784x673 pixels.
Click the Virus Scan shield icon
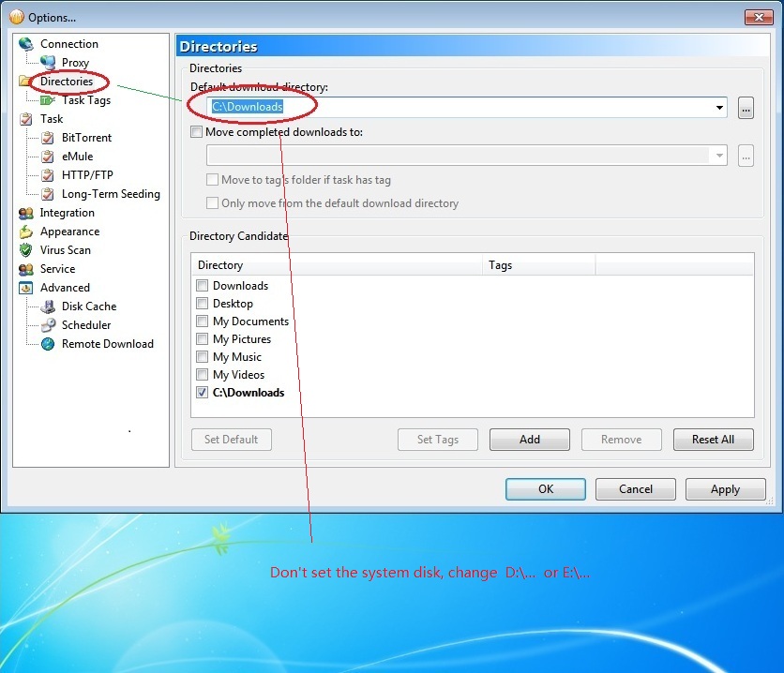pyautogui.click(x=26, y=250)
